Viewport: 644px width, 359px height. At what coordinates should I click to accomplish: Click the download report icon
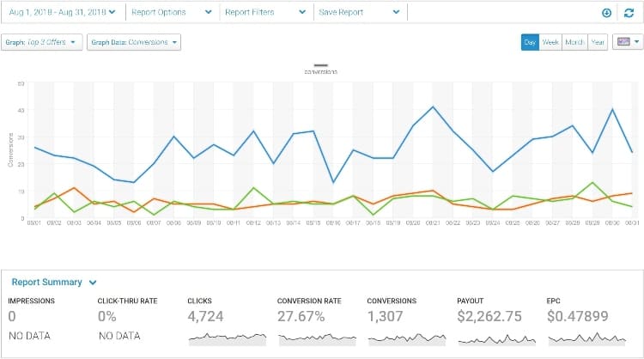click(607, 13)
